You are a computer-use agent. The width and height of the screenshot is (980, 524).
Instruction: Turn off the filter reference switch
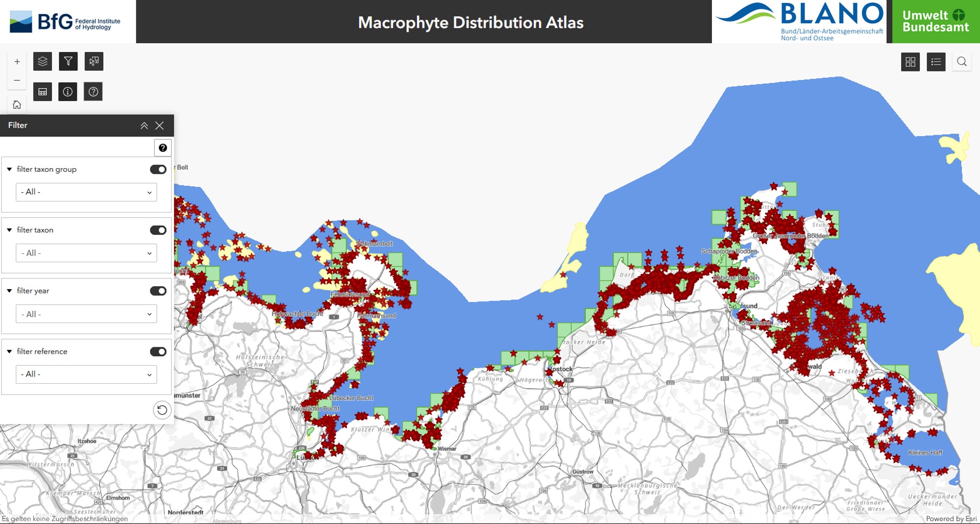(158, 351)
